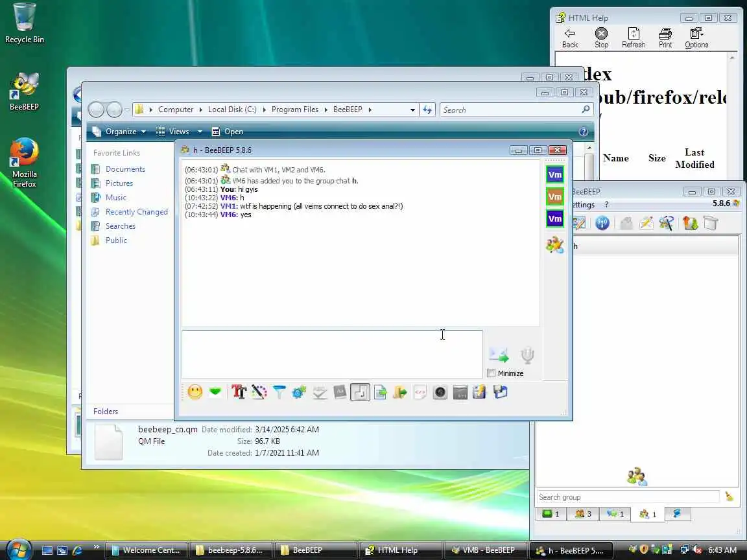Click Open in Explorer toolbar
This screenshot has width=747, height=560.
227,132
